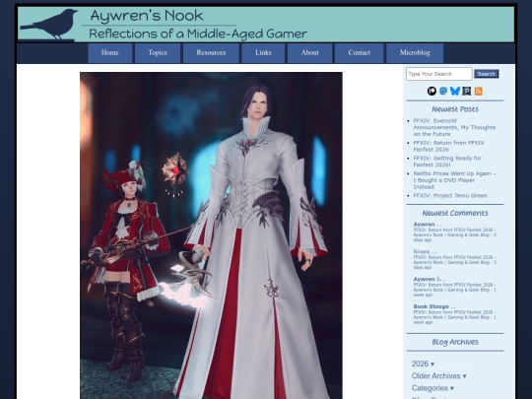The width and height of the screenshot is (532, 399).
Task: Click the Newest Posts heading
Action: [455, 109]
